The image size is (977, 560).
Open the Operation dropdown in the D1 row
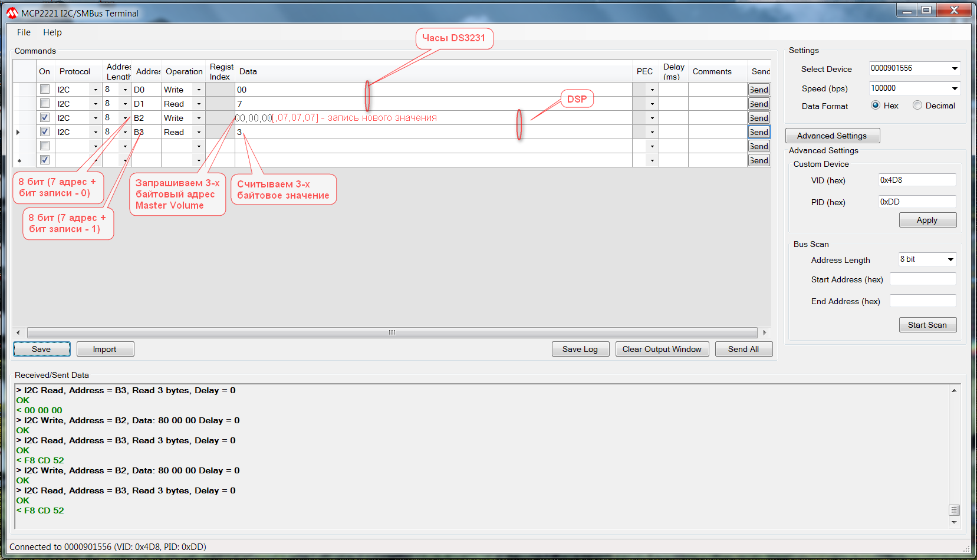click(199, 104)
